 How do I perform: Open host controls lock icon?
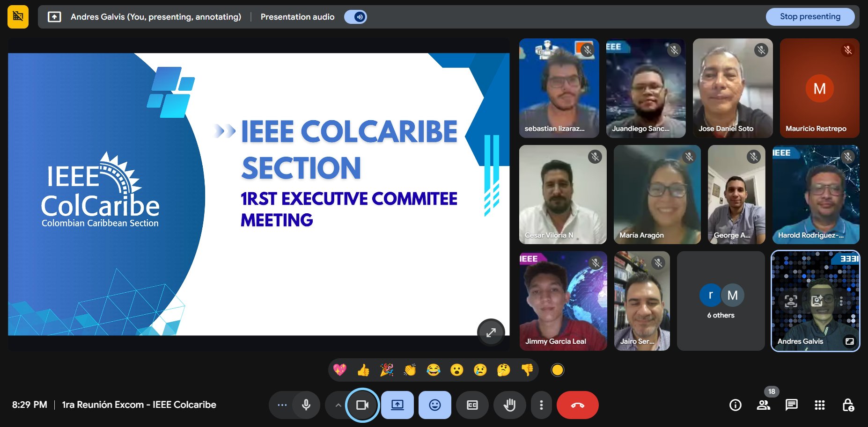point(848,405)
